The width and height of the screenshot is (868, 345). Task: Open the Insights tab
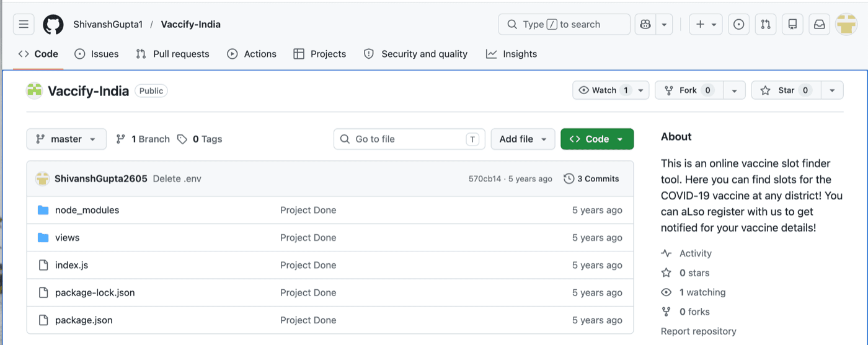click(511, 54)
